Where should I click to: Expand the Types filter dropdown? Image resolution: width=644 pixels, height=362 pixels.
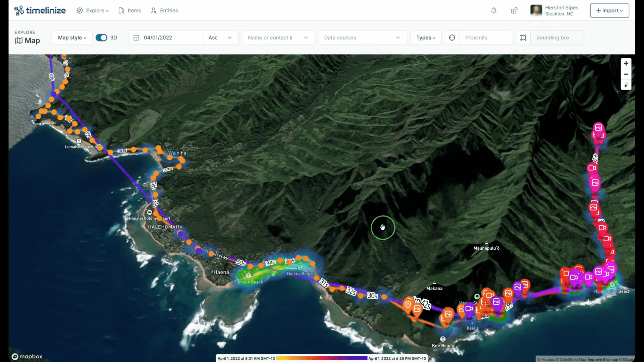click(x=426, y=38)
